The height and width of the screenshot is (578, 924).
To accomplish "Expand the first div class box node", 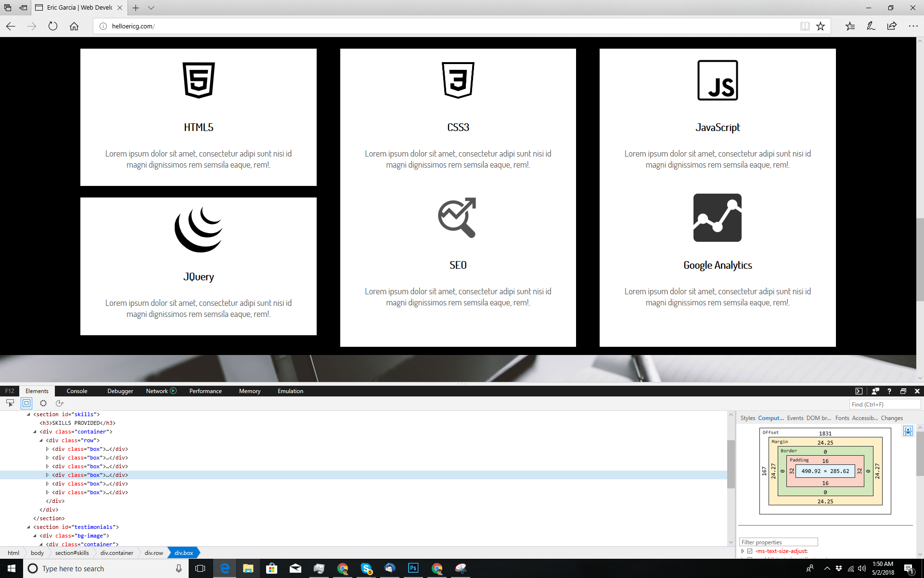I will [x=47, y=449].
